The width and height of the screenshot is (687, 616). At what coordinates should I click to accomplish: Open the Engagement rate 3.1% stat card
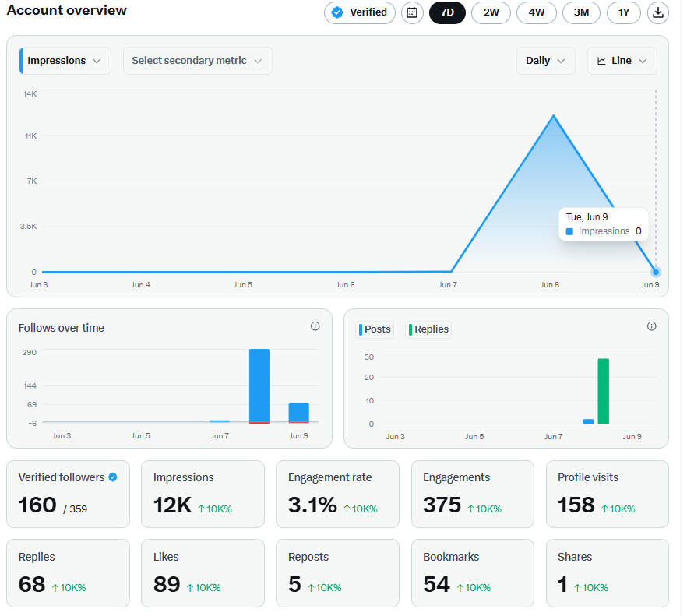click(x=337, y=494)
